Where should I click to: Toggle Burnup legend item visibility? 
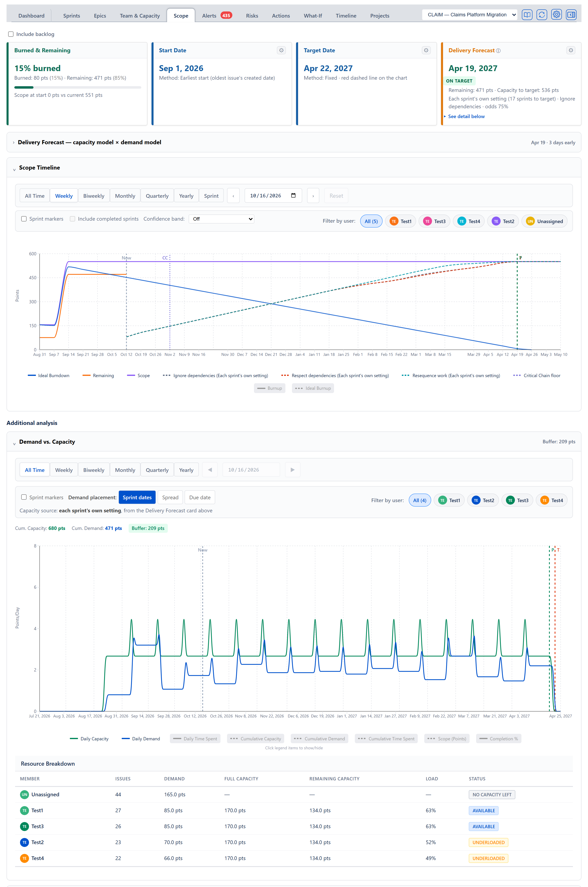tap(270, 388)
